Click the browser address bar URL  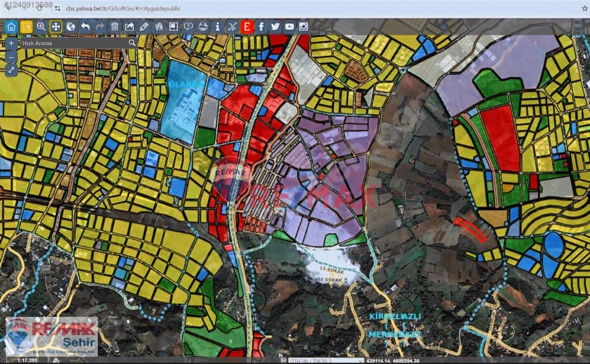click(123, 8)
